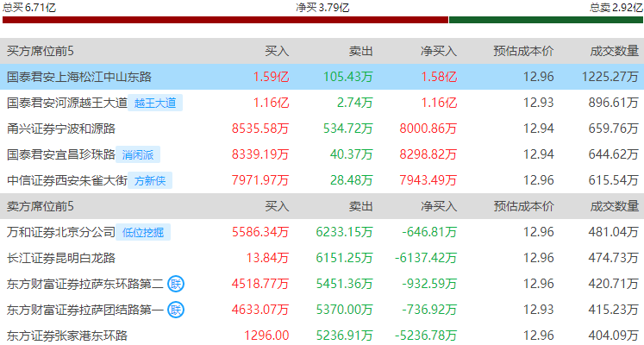The image size is (644, 345).
Task: Click the red total-buy progress bar
Action: tap(225, 20)
